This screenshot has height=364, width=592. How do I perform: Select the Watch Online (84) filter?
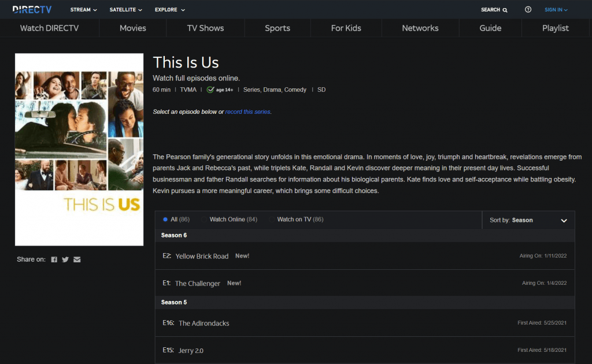coord(230,219)
